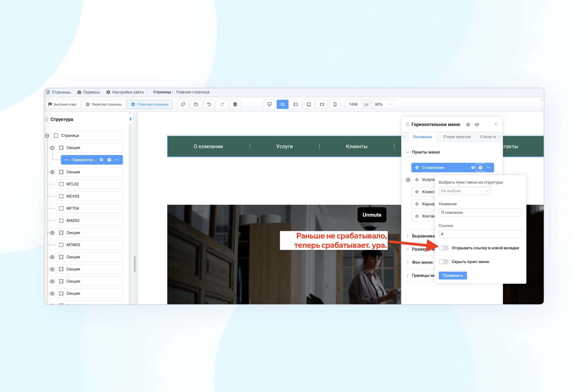The height and width of the screenshot is (392, 588).
Task: Open the zoom 96% dropdown
Action: coord(384,104)
